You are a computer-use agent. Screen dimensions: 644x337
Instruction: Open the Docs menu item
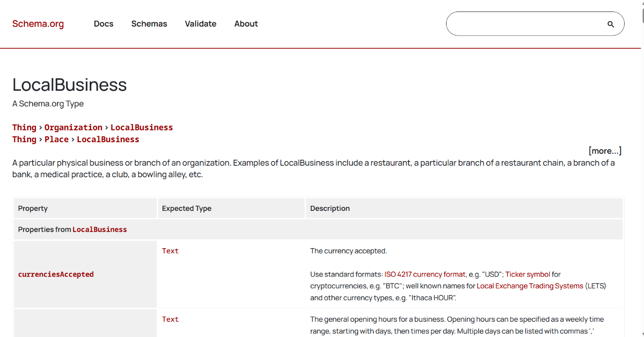click(x=104, y=24)
